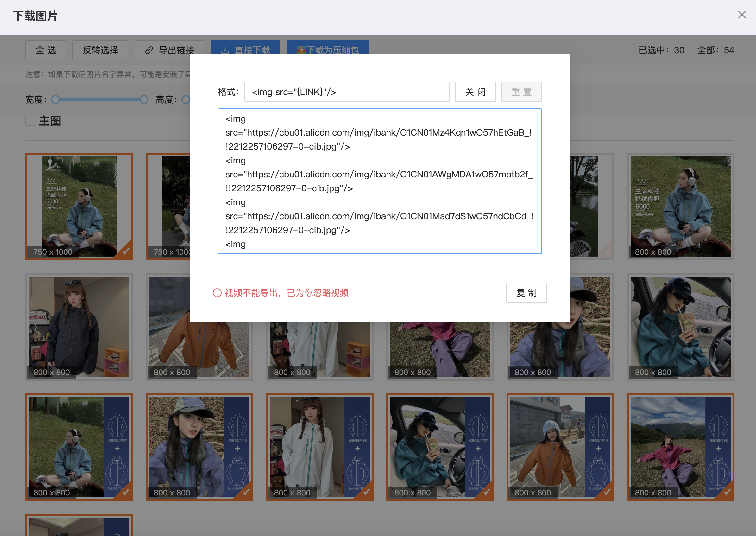Select teal jacket car thumbnail without blue side panel
Viewport: 756px width, 536px height.
point(680,327)
